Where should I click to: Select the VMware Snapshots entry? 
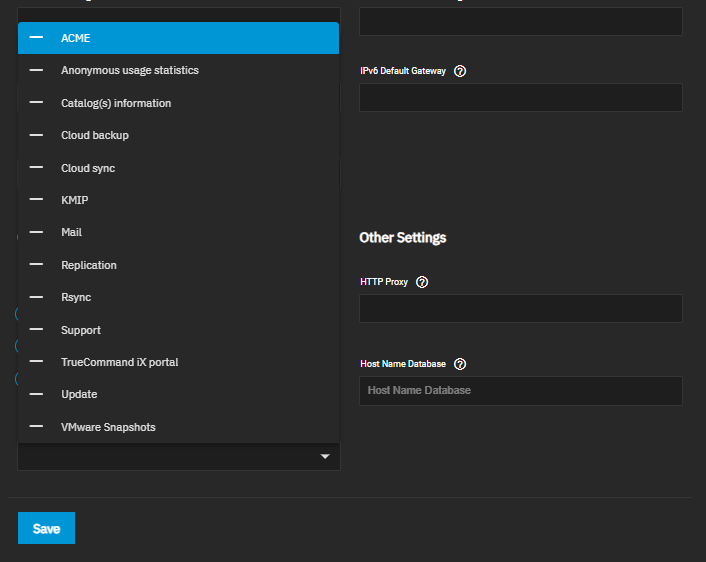coord(108,427)
